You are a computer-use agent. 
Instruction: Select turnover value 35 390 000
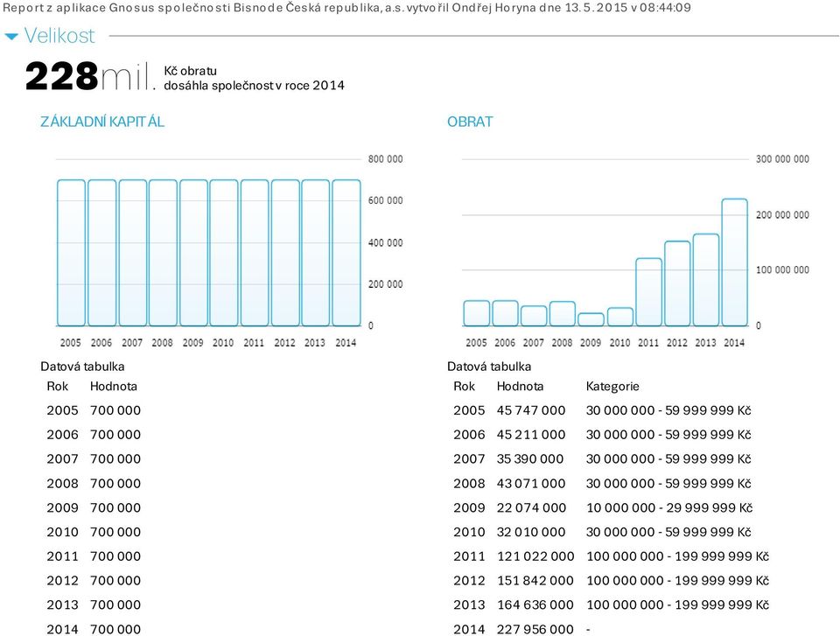click(x=530, y=458)
